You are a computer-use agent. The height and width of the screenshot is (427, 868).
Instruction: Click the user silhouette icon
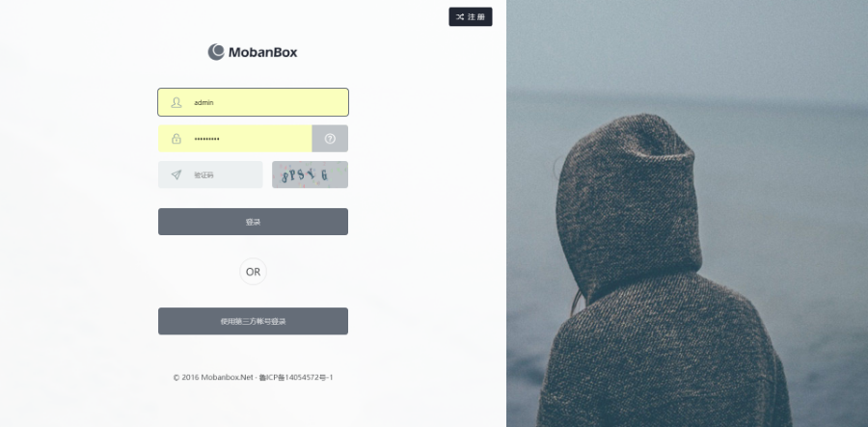point(176,102)
